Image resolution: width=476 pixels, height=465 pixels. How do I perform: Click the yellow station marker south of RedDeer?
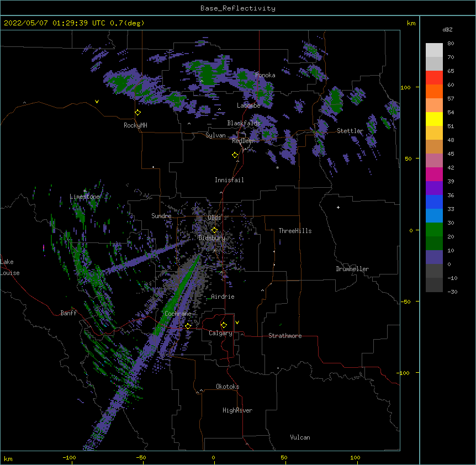pyautogui.click(x=235, y=155)
